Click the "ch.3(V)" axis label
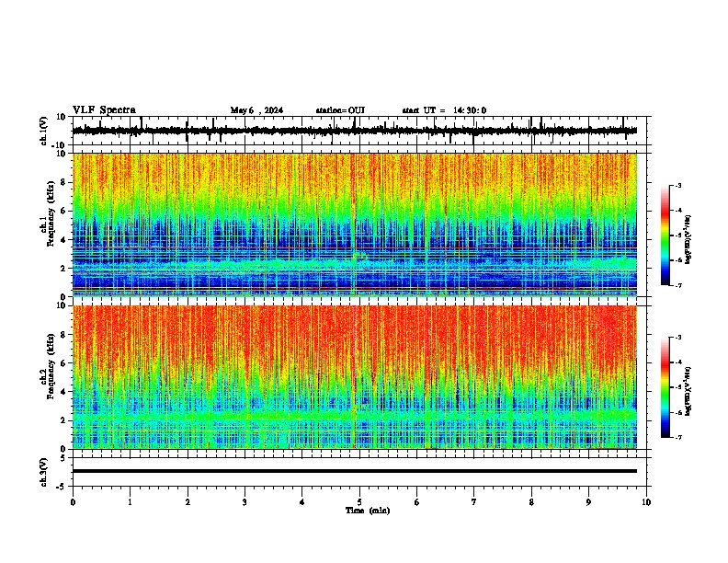 44,472
